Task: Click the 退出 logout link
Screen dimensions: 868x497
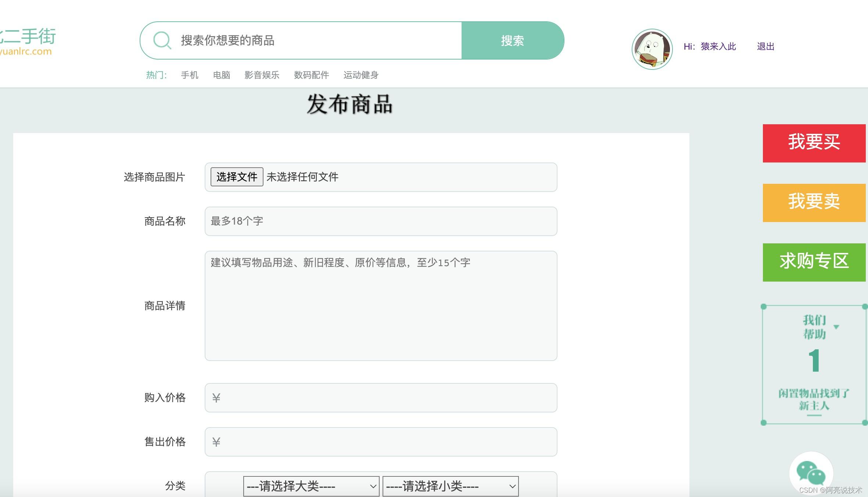Action: [765, 47]
